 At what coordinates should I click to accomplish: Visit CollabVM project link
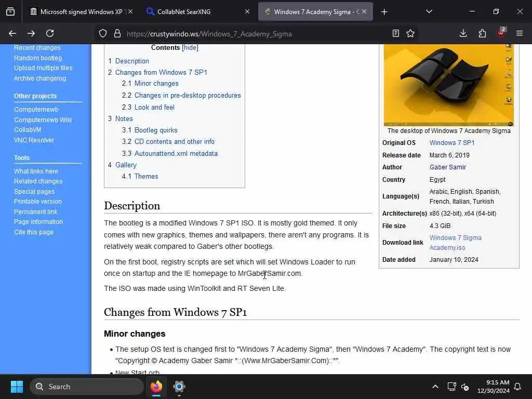[28, 130]
